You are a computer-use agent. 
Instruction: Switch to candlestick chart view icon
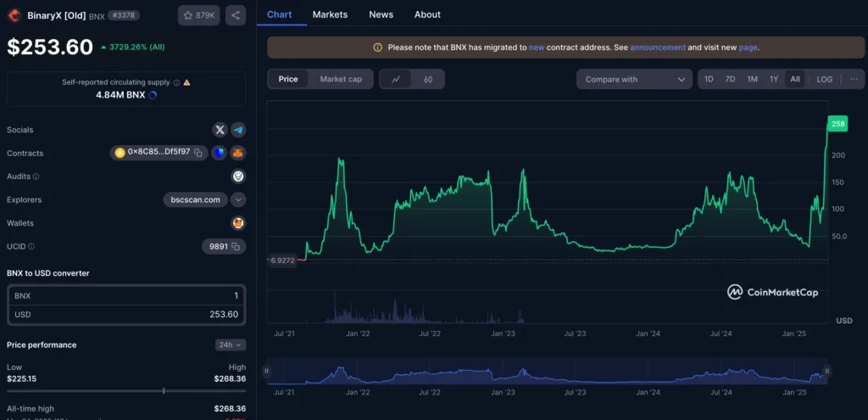coord(428,79)
